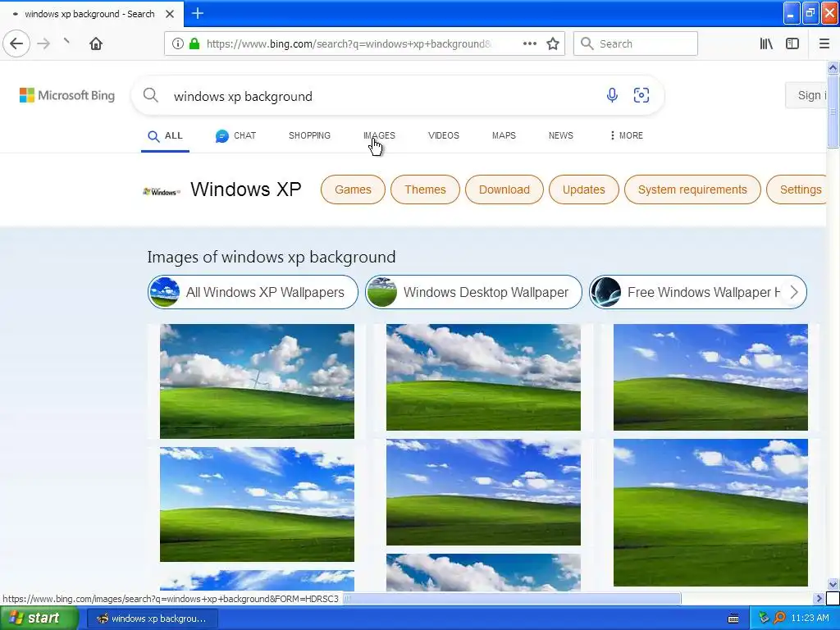The image size is (840, 630).
Task: Open first-row left Bliss image with wind turbine
Action: coord(257,381)
